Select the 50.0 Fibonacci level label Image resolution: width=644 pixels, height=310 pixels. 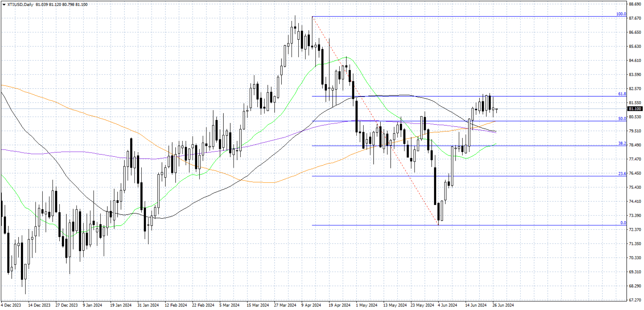coord(622,119)
